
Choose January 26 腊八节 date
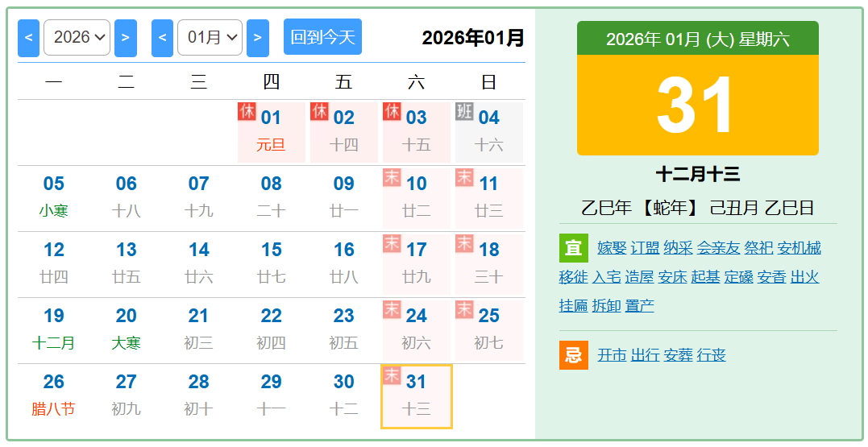point(54,395)
